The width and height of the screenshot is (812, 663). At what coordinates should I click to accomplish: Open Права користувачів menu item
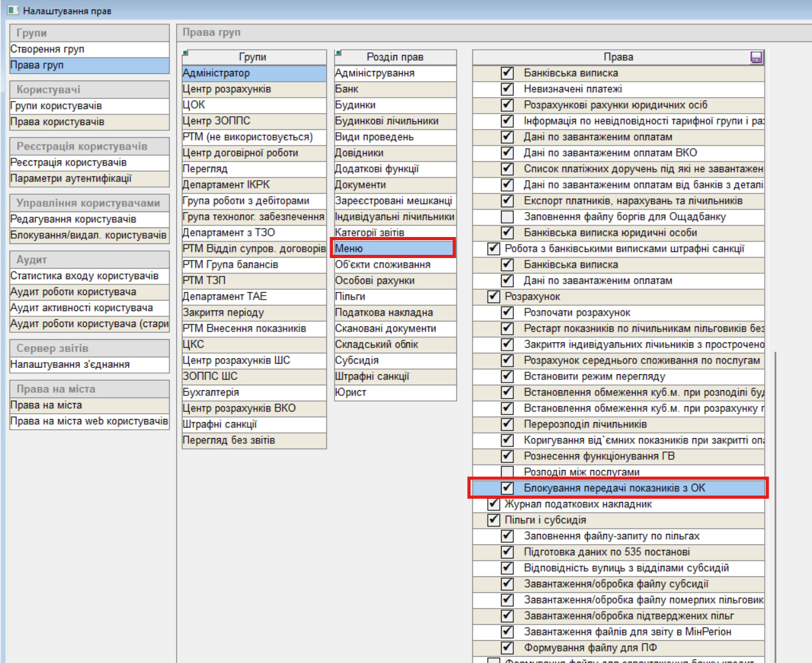(x=57, y=122)
